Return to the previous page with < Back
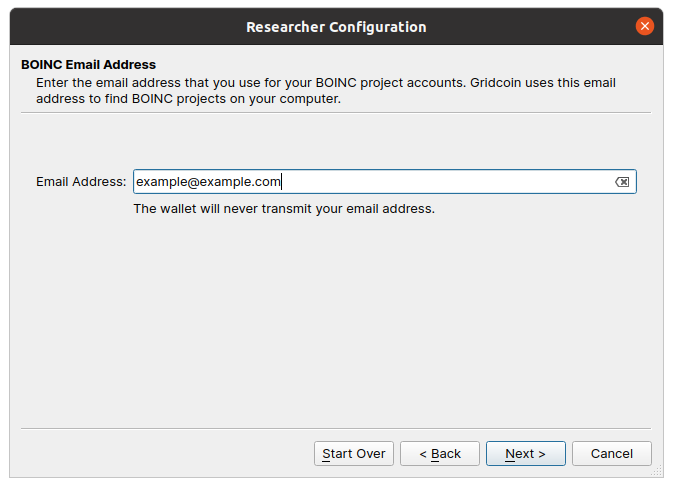Screen dimensions: 673x487 [440, 454]
